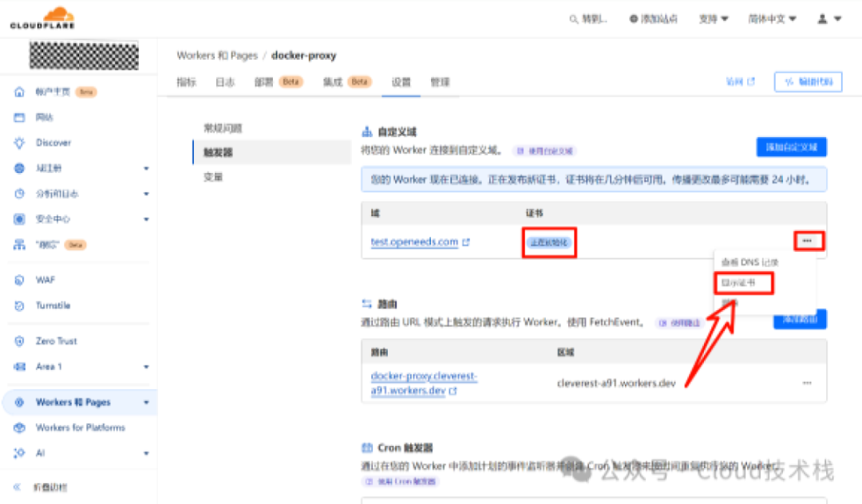Open the 网站 sidebar icon
862x504 pixels.
tap(19, 117)
